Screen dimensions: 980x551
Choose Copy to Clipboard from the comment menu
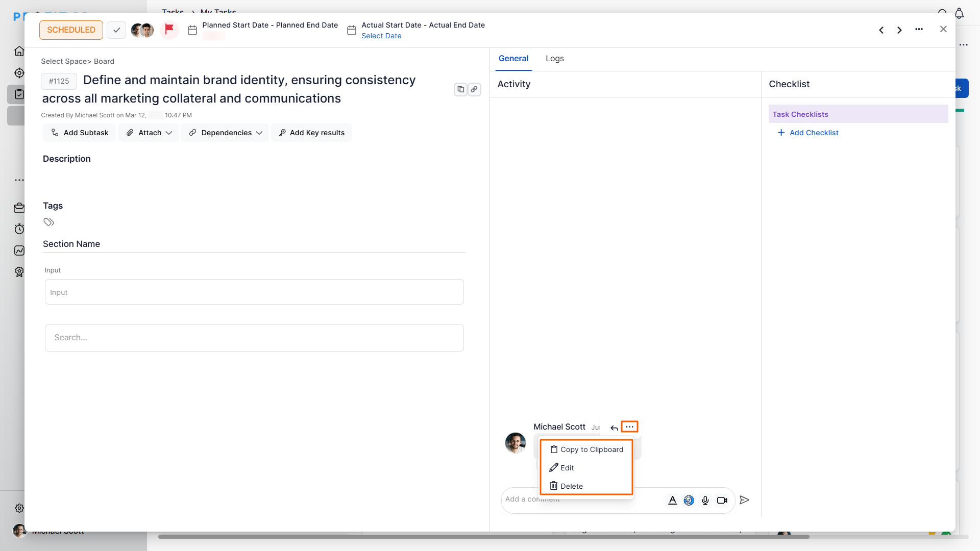(x=586, y=449)
